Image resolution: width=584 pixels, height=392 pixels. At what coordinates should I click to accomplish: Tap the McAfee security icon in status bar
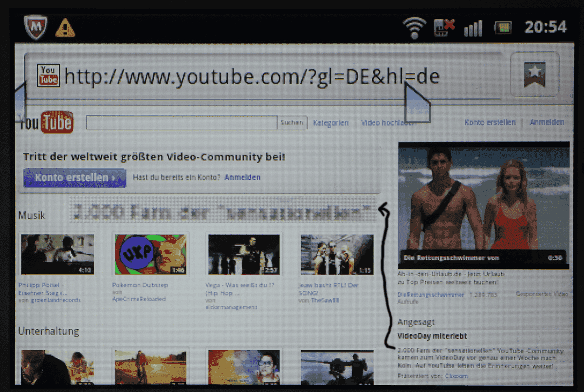point(36,27)
